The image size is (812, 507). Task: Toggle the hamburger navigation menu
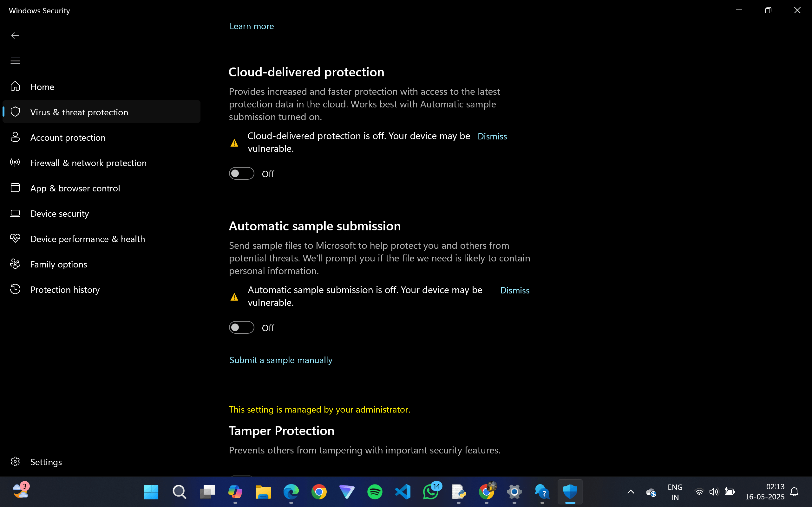click(x=15, y=61)
